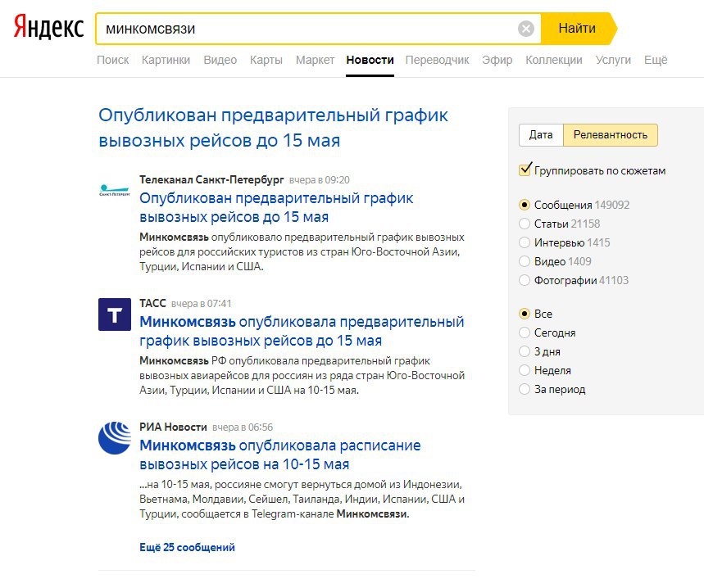Go to the Услуги tab

point(613,60)
